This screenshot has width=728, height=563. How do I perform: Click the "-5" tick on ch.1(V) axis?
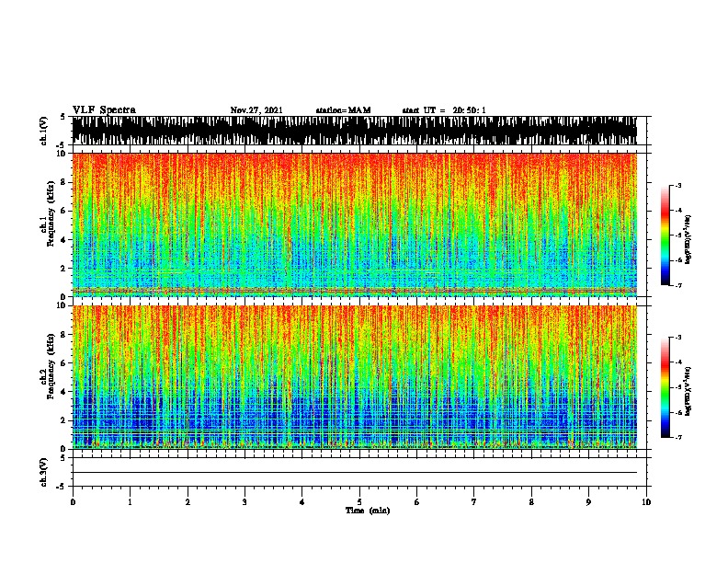pyautogui.click(x=62, y=145)
